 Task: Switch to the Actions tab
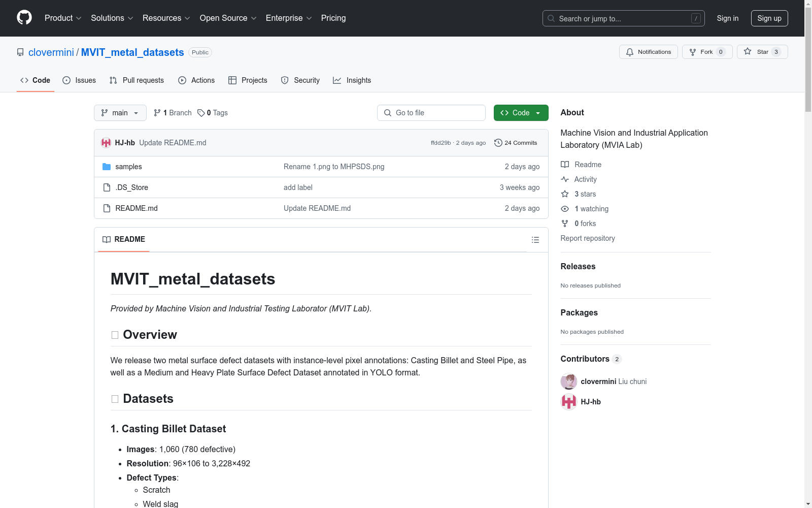click(196, 80)
